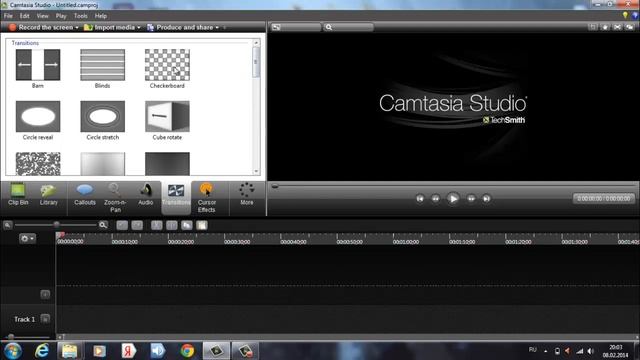
Task: Toggle pan mode hand icon in preview
Action: tap(605, 27)
